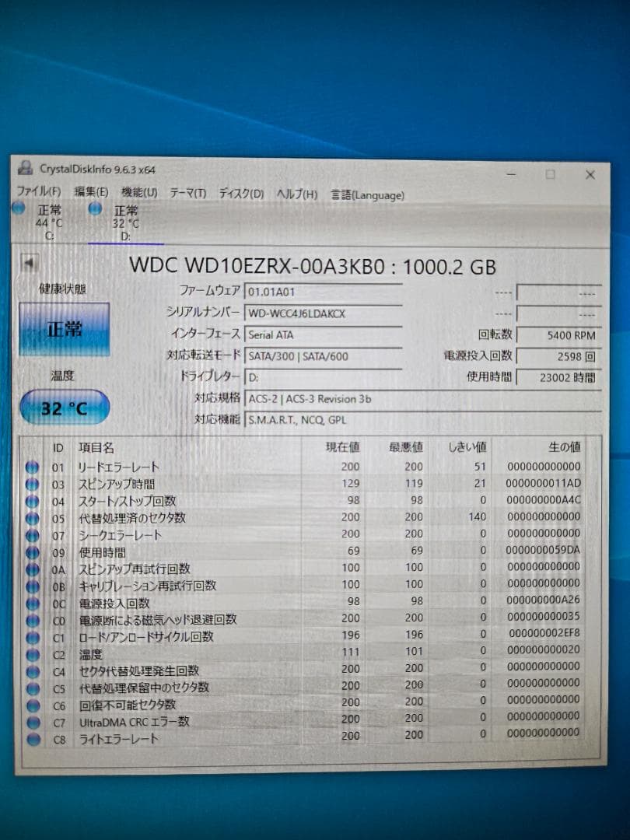Screen dimensions: 630x840
Task: Click the 正常 health status button
Action: point(62,328)
